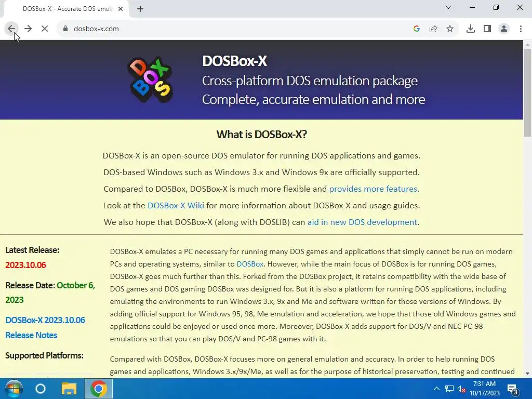Open the 'aid in new DOS development' link
532x399 pixels.
[x=362, y=222]
